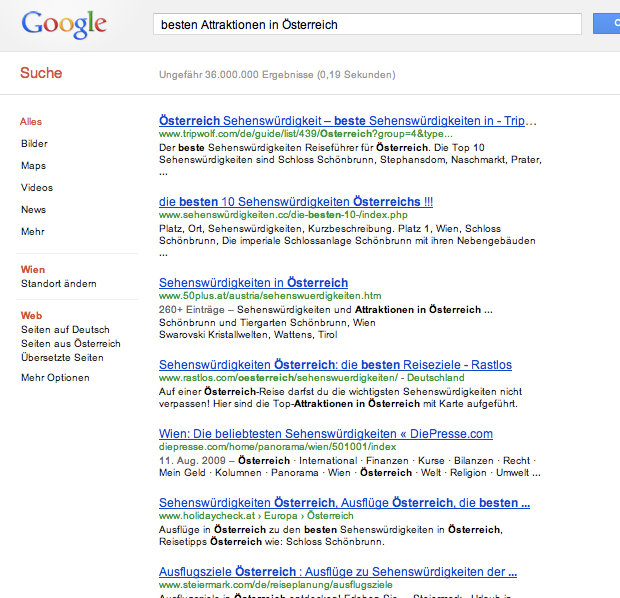Select Übersetzte Seiten filter

[62, 358]
